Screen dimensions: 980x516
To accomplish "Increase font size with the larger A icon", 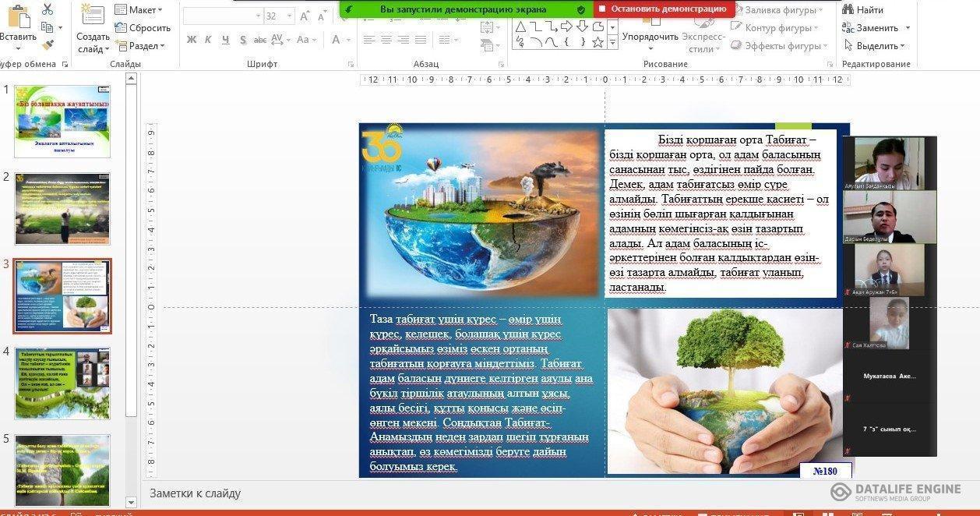I will point(305,16).
